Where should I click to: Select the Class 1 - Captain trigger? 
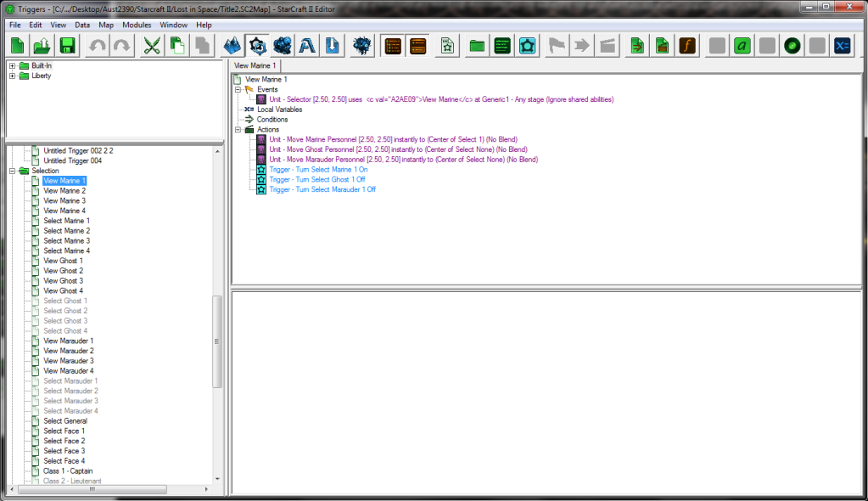68,471
